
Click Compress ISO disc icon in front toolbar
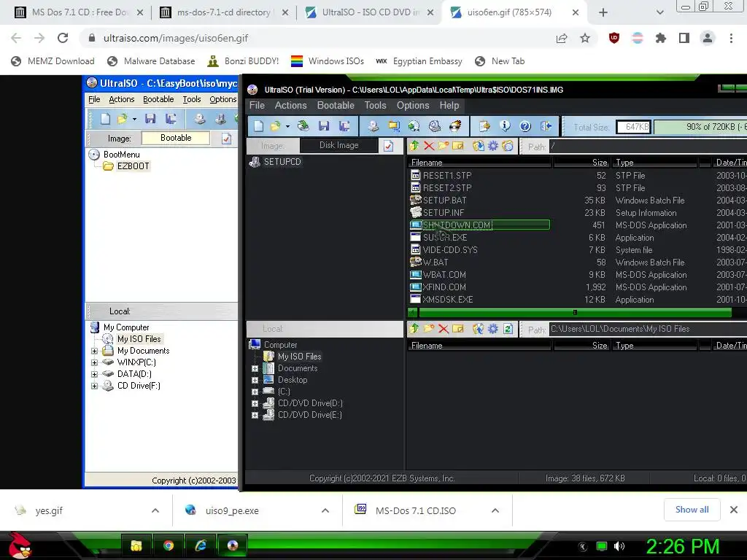point(414,126)
